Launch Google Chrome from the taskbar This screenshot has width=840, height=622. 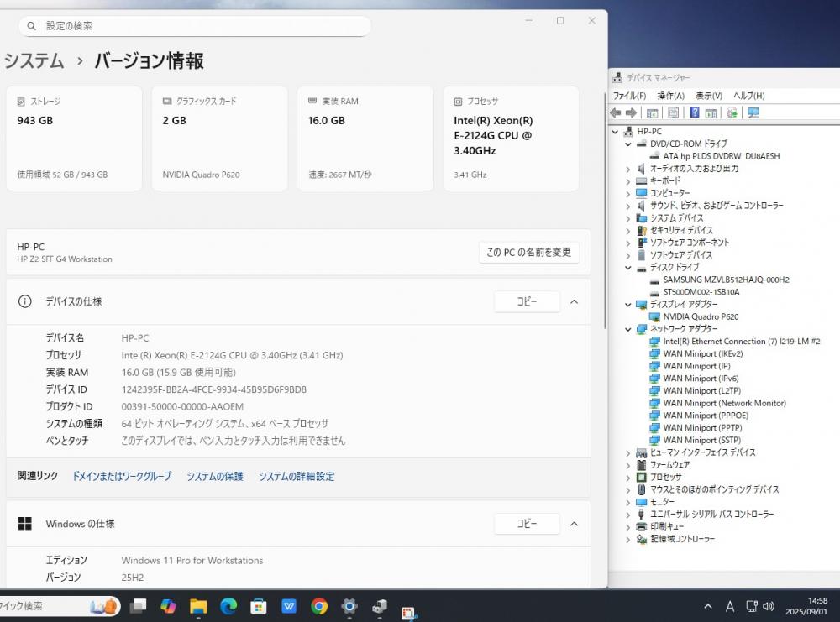(x=319, y=606)
